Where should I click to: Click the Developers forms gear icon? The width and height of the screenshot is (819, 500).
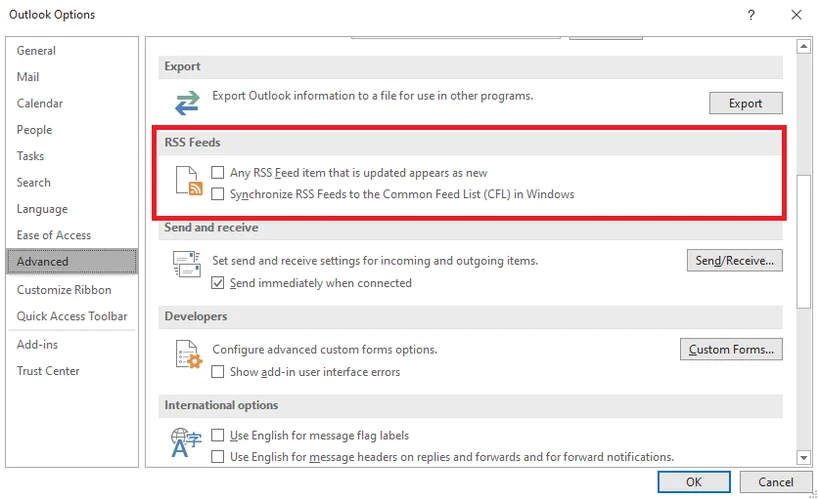[187, 354]
